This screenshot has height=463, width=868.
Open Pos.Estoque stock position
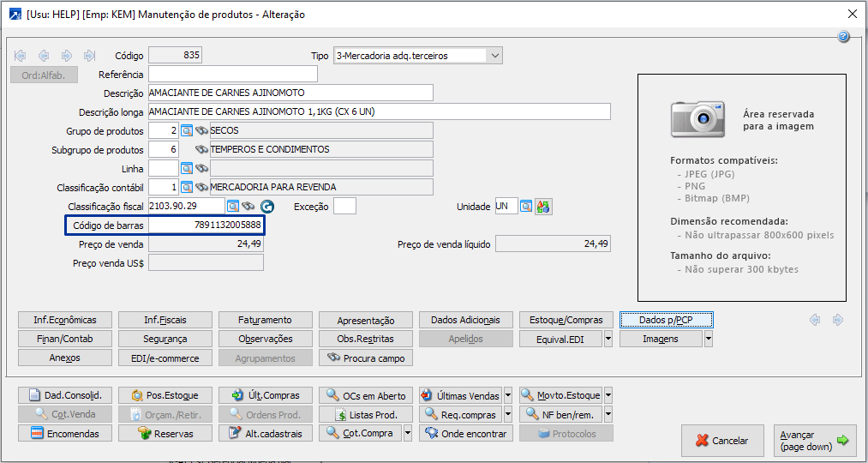pos(165,395)
